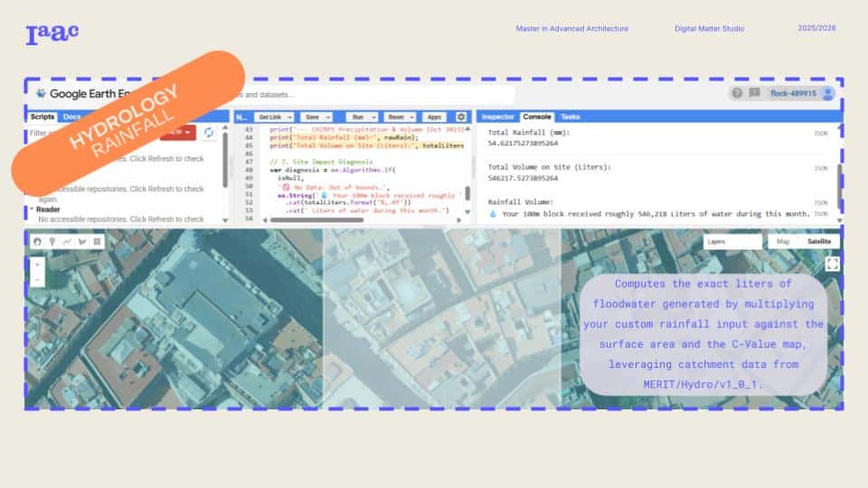Switch to the Inspector tab
This screenshot has height=488, width=868.
point(497,117)
